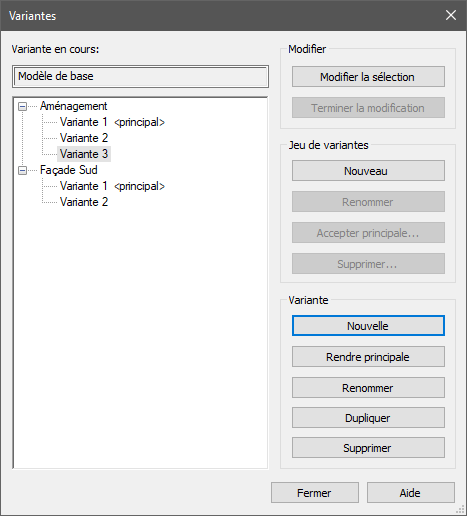The width and height of the screenshot is (467, 516).
Task: Select Variante 1 principal under Façade Sud
Action: coord(112,186)
